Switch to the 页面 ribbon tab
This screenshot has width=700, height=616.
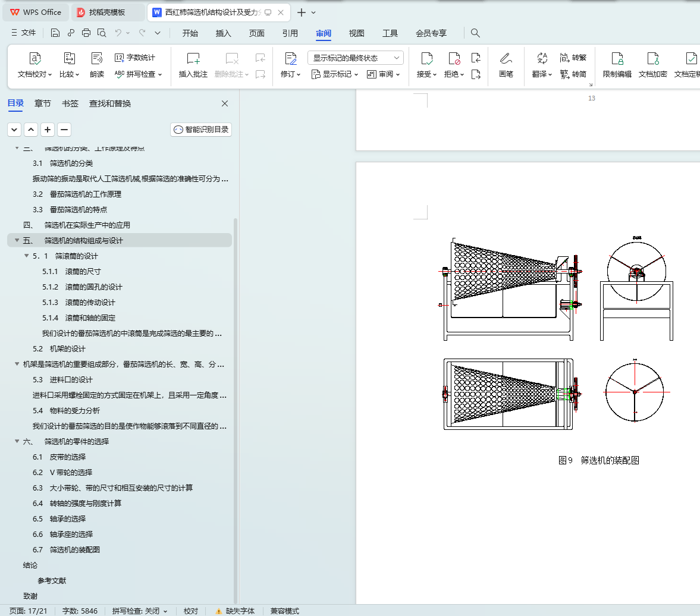[x=257, y=33]
